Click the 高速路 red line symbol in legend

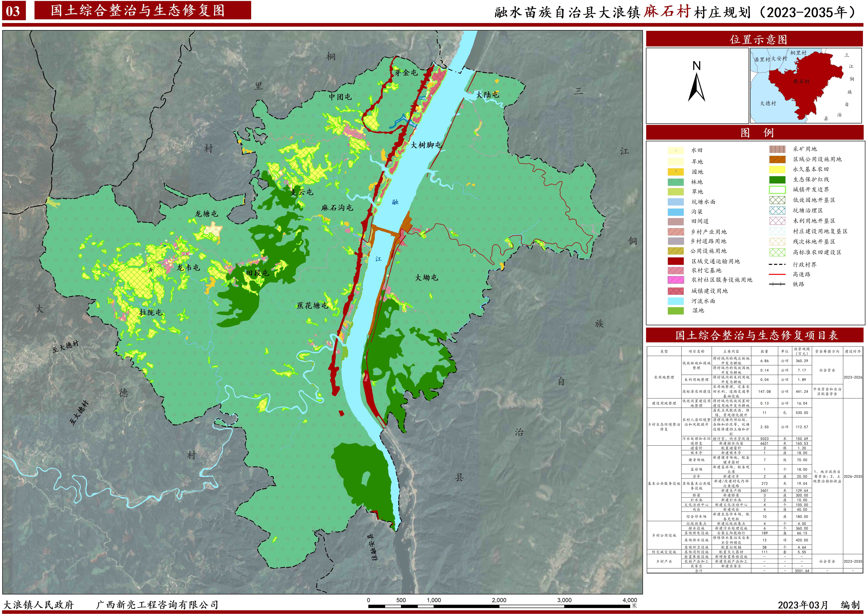point(777,274)
